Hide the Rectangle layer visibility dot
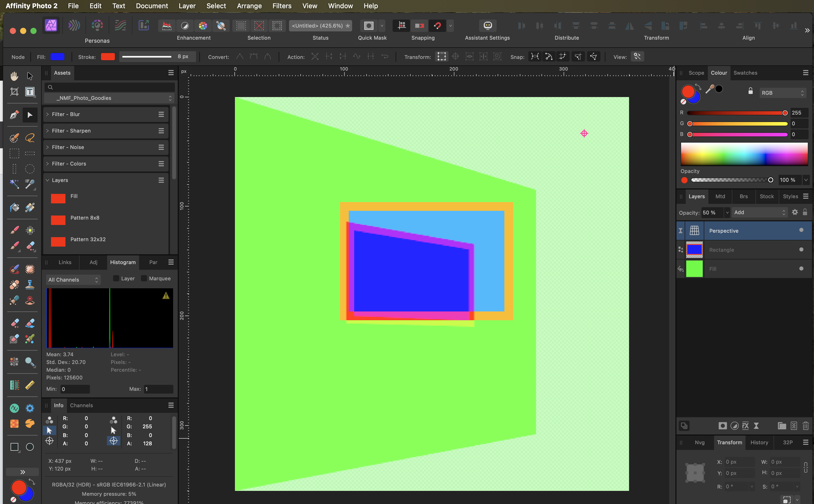Screen dimensions: 814x504 801,249
